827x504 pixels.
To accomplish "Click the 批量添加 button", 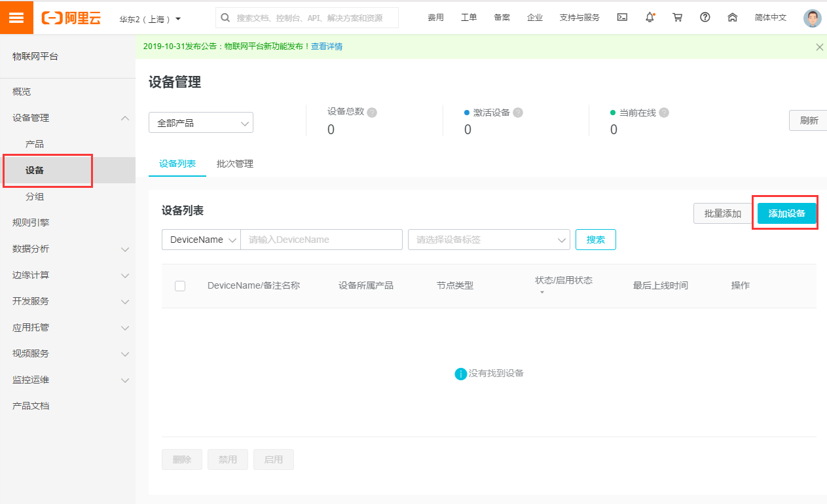I will pyautogui.click(x=723, y=213).
